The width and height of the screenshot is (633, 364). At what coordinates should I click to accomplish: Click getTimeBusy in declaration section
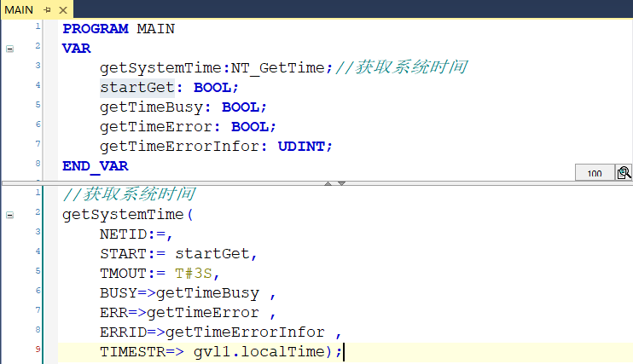click(x=151, y=107)
